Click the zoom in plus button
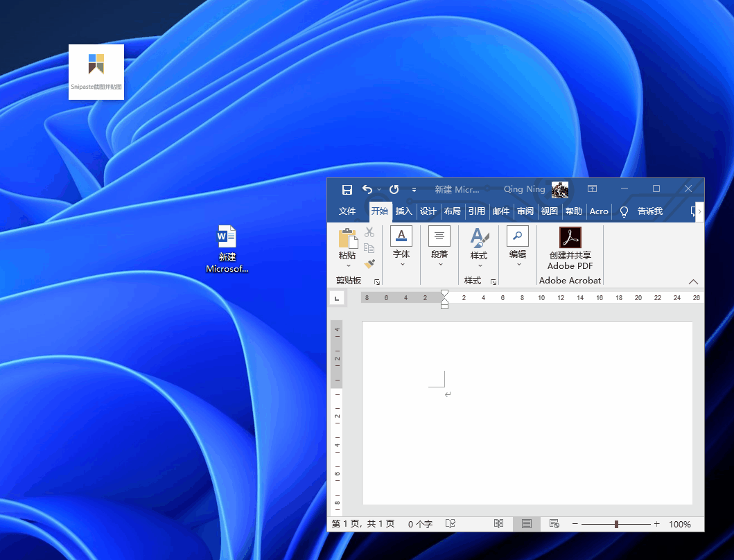734x560 pixels. click(657, 524)
